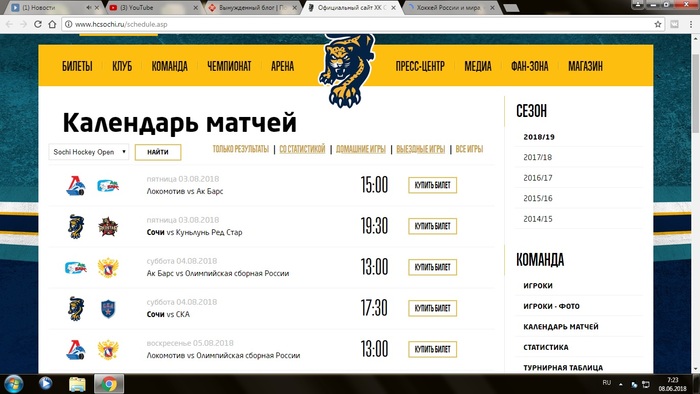Open File Explorer from the taskbar

coord(77,384)
